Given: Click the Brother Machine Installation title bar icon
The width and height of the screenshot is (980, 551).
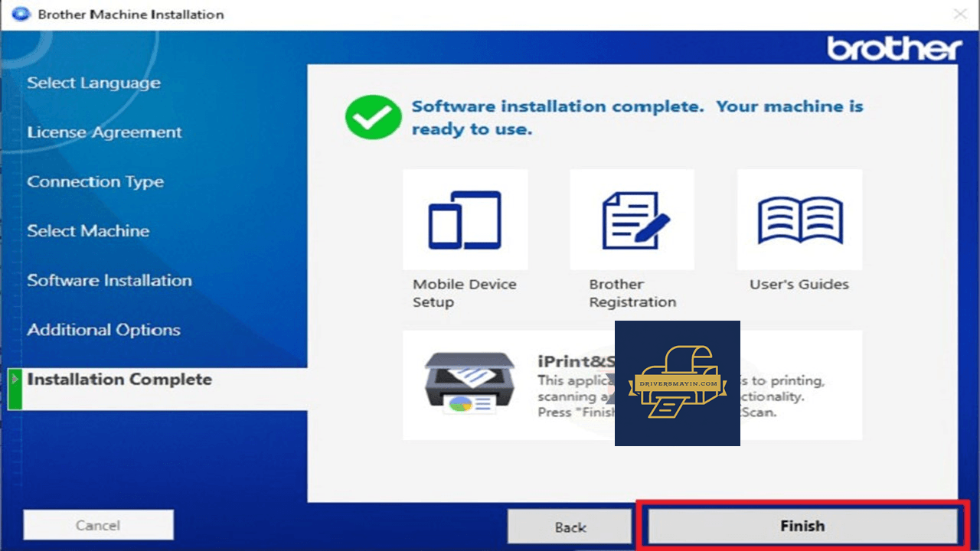Looking at the screenshot, I should click(21, 14).
